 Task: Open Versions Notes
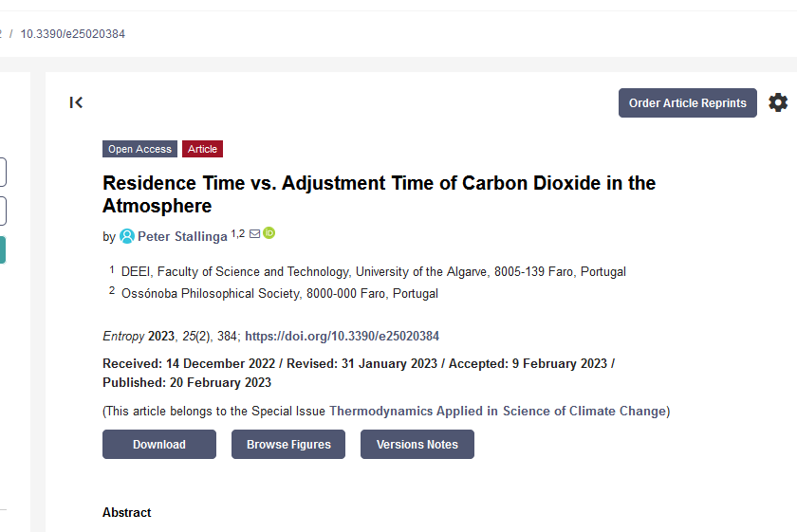pos(417,445)
